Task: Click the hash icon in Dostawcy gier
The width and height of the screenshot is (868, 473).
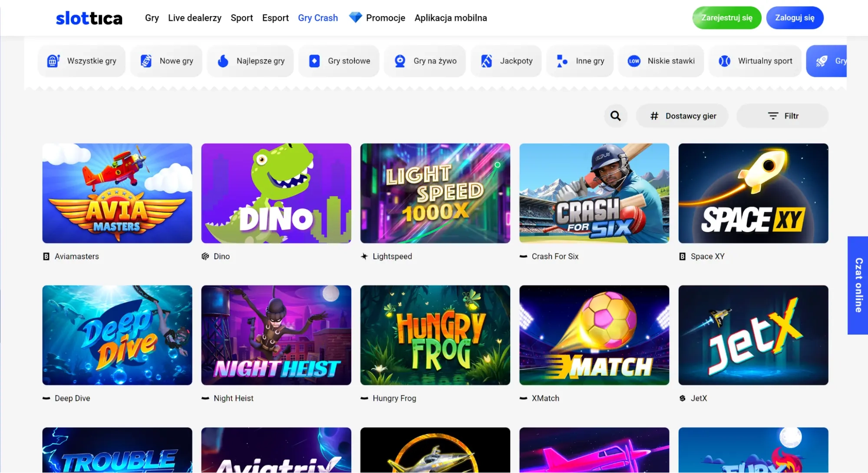Action: (654, 116)
